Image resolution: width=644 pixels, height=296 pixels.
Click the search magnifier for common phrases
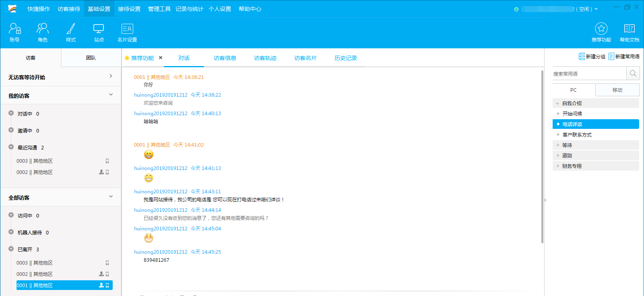[x=633, y=73]
